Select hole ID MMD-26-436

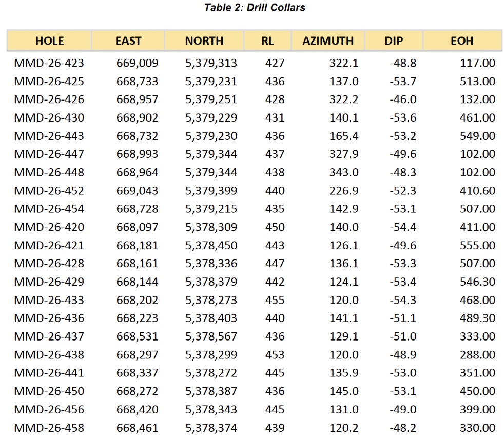pyautogui.click(x=49, y=318)
